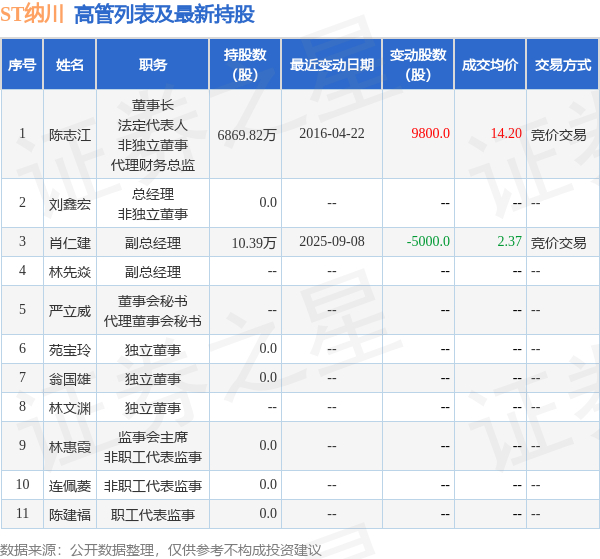Click the 职工代表监事 cell for 陈建福
The height and width of the screenshot is (559, 600).
(153, 515)
